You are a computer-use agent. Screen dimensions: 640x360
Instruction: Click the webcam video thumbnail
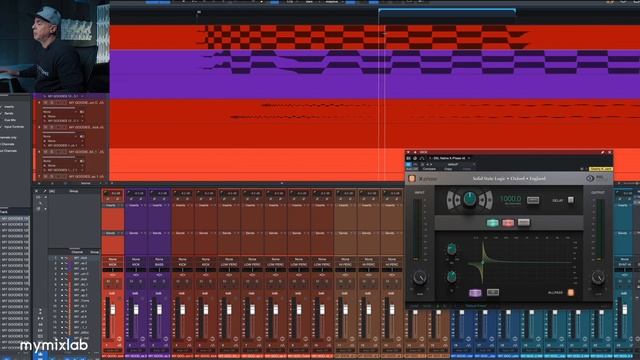coord(55,46)
